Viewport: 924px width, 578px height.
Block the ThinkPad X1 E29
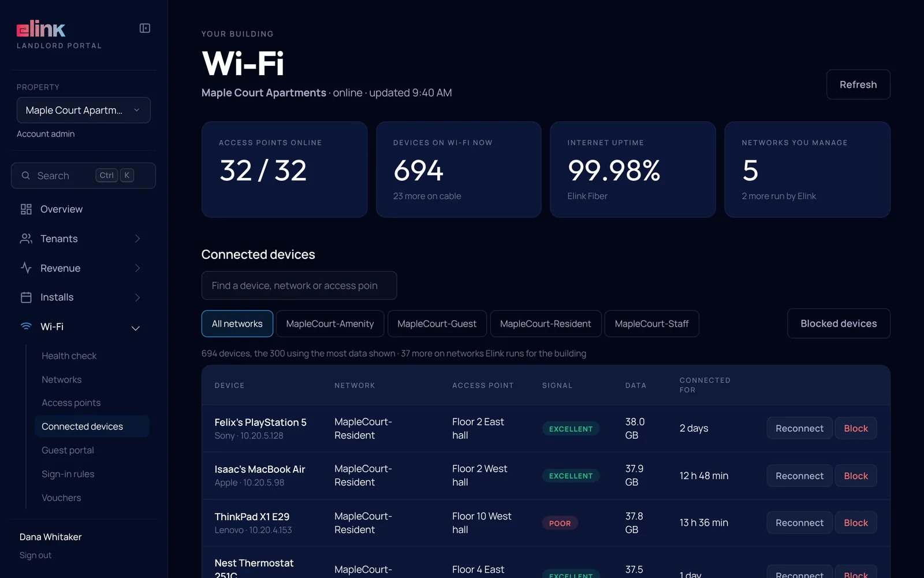point(856,523)
